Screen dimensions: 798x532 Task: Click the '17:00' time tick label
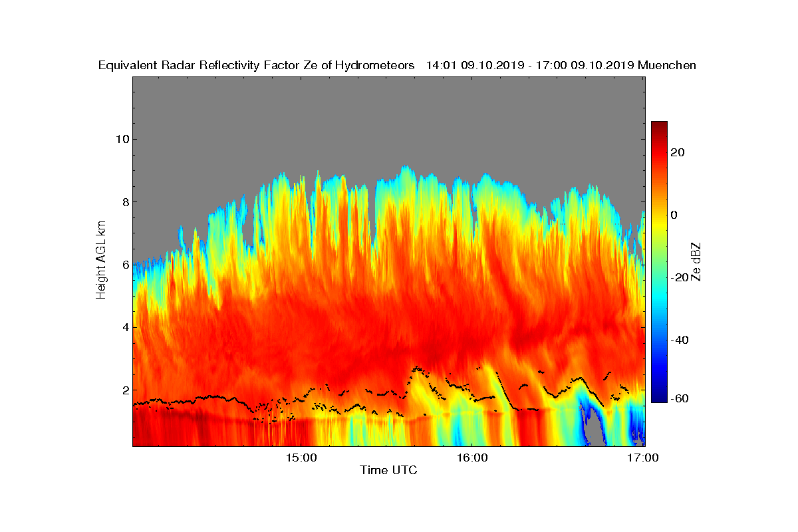click(x=644, y=458)
